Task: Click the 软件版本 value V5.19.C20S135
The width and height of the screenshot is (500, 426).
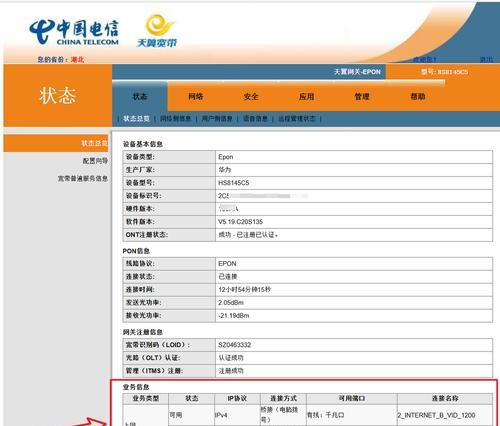Action: (240, 222)
